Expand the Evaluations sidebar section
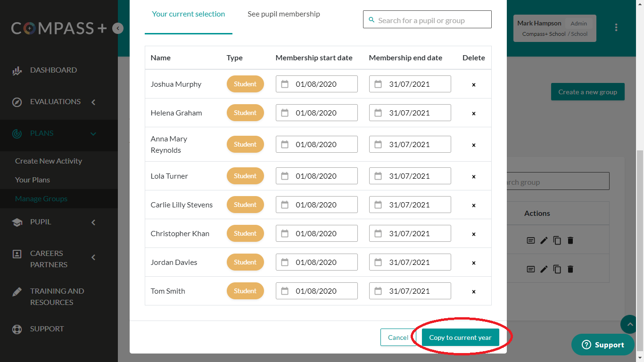The width and height of the screenshot is (644, 362). click(93, 102)
